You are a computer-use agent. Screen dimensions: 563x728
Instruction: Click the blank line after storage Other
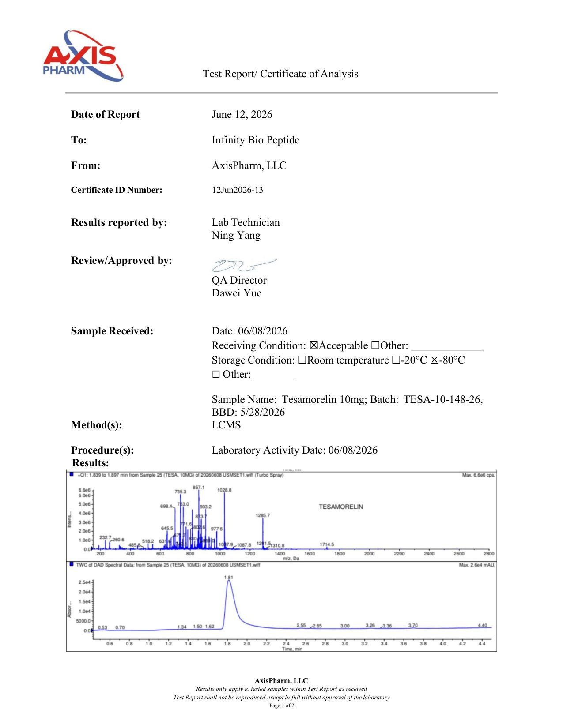click(274, 378)
